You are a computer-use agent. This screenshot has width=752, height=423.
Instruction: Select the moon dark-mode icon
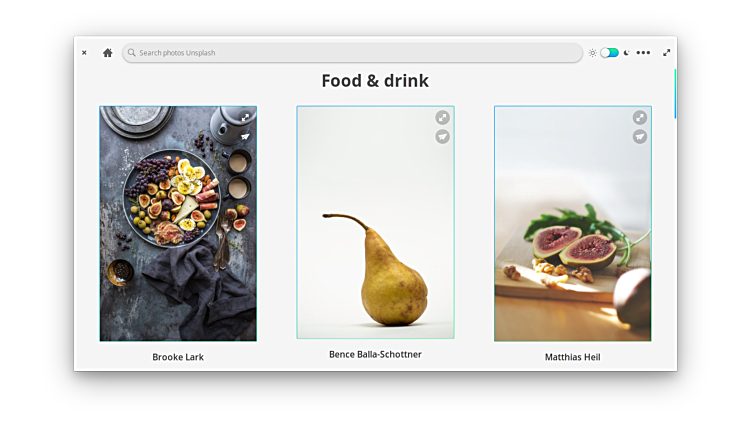click(x=626, y=53)
